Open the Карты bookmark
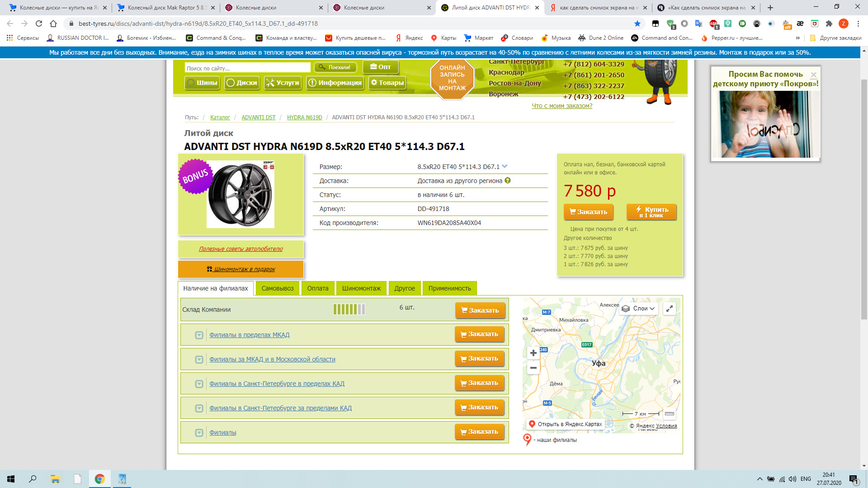The image size is (868, 488). coord(443,38)
